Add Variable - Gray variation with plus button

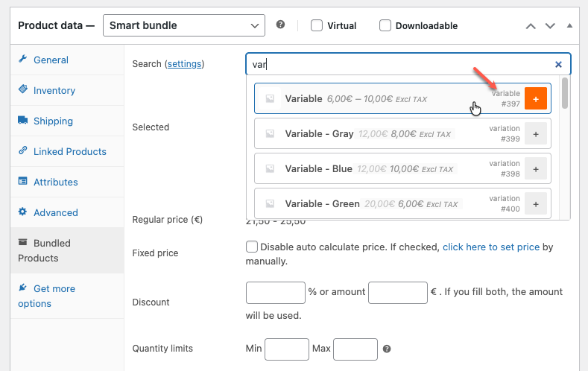pyautogui.click(x=536, y=134)
